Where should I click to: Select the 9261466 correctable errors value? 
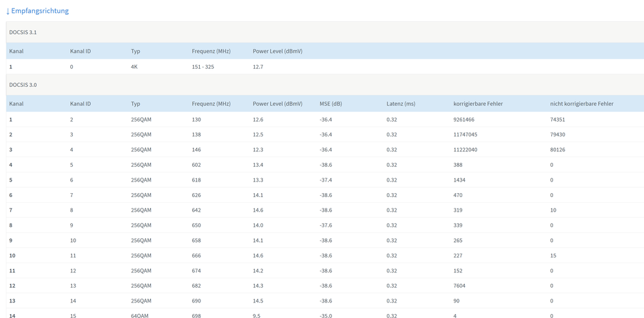463,120
